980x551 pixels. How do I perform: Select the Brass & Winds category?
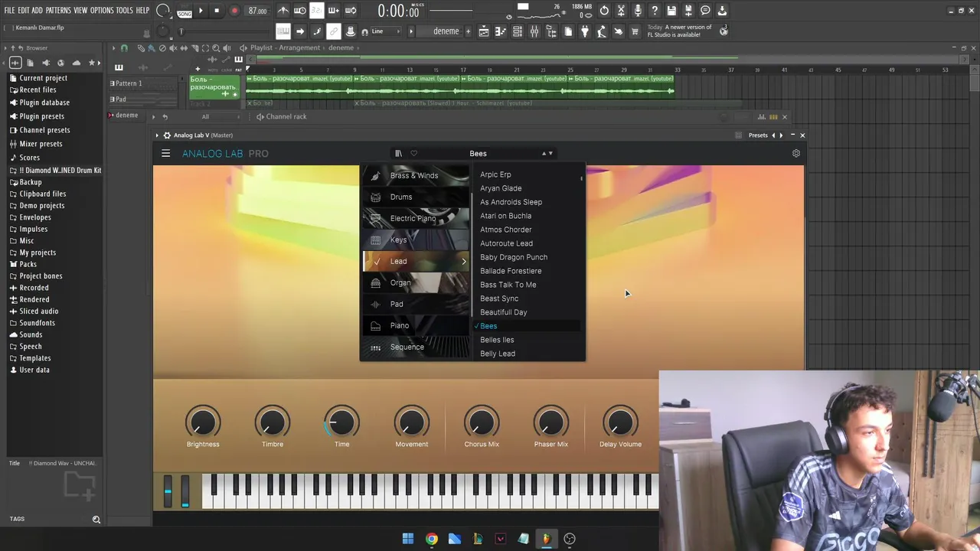click(x=416, y=175)
